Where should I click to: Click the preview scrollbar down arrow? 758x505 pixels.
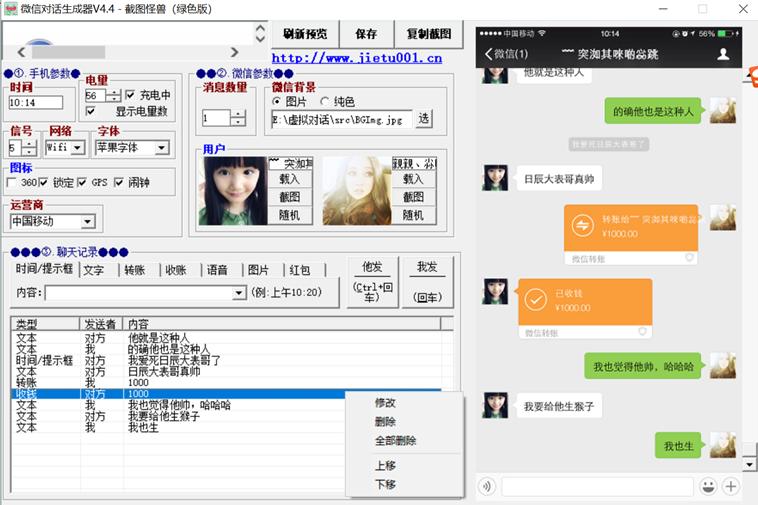tap(749, 464)
